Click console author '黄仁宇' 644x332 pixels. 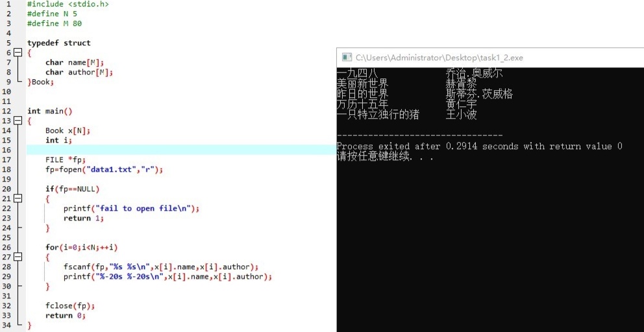coord(462,104)
